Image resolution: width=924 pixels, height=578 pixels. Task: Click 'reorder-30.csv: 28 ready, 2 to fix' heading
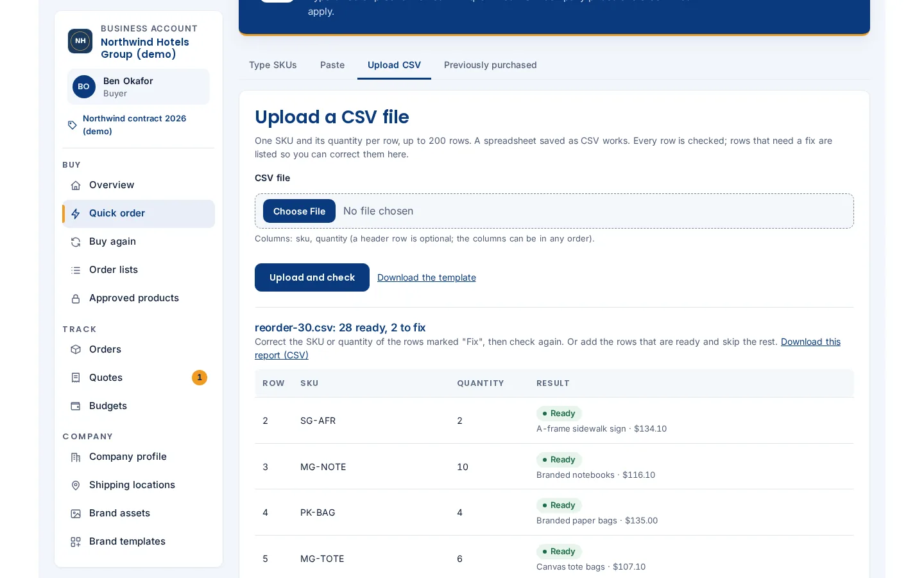coord(340,328)
